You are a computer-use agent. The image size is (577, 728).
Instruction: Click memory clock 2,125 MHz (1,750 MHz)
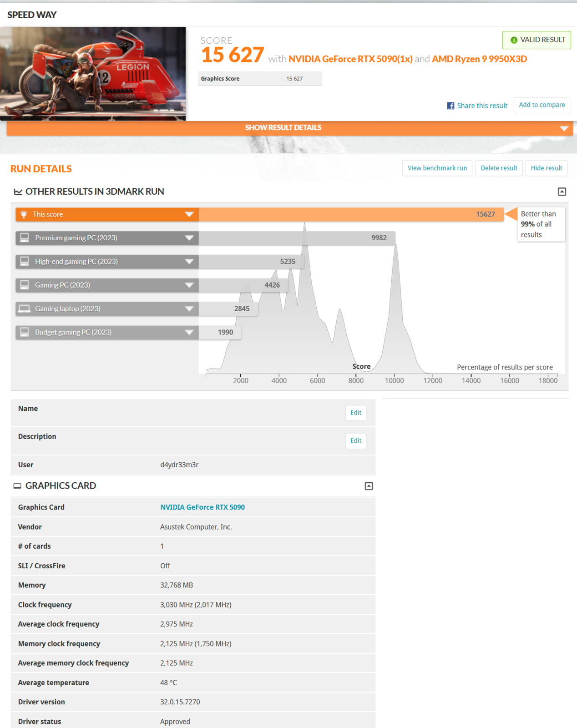[x=196, y=643]
